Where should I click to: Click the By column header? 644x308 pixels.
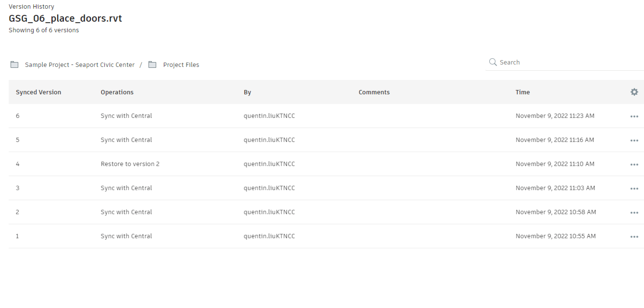(x=247, y=92)
